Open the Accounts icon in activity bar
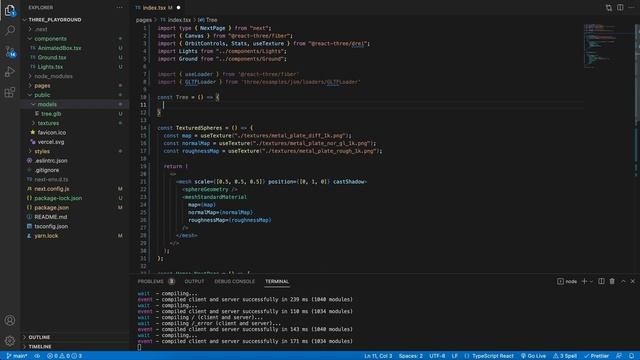Image resolution: width=640 pixels, height=360 pixels. coord(10,320)
